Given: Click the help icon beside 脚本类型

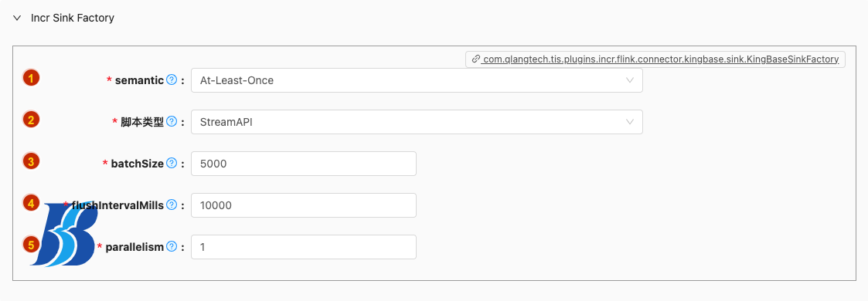Looking at the screenshot, I should (172, 121).
